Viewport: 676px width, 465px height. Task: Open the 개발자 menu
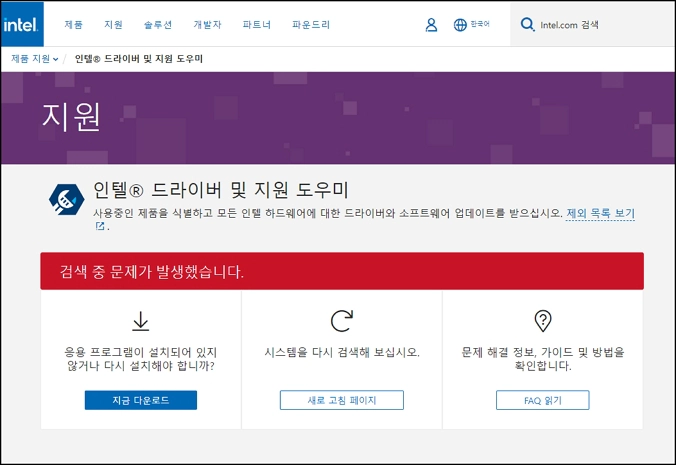click(x=207, y=25)
